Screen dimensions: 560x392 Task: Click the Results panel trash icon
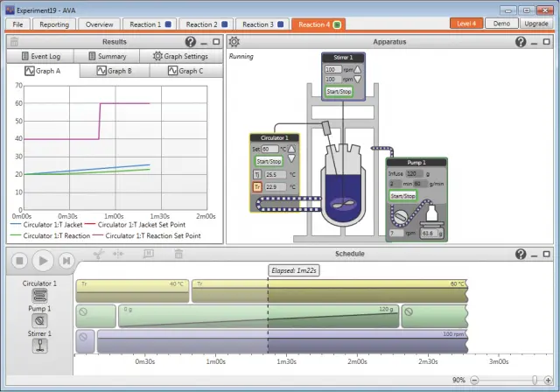click(14, 42)
